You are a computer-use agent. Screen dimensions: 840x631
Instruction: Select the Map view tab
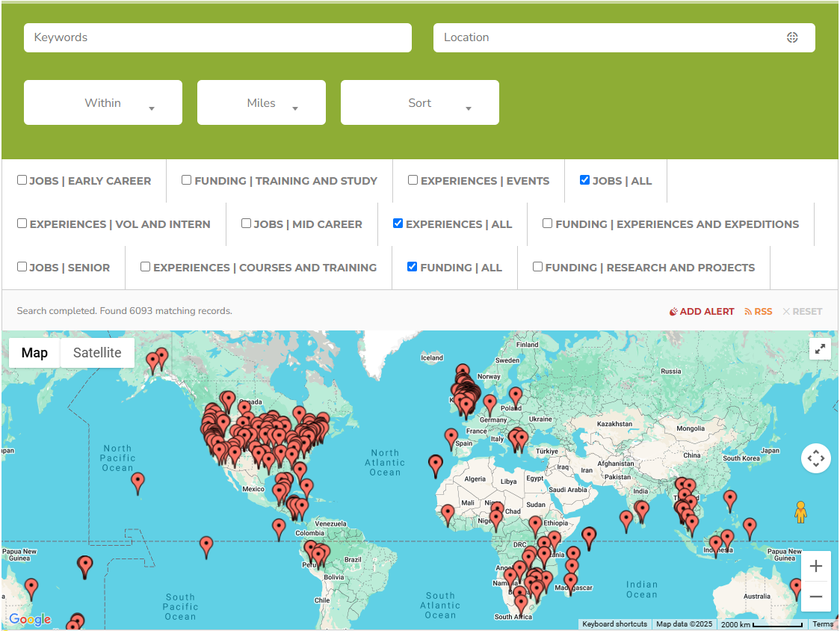[x=34, y=352]
